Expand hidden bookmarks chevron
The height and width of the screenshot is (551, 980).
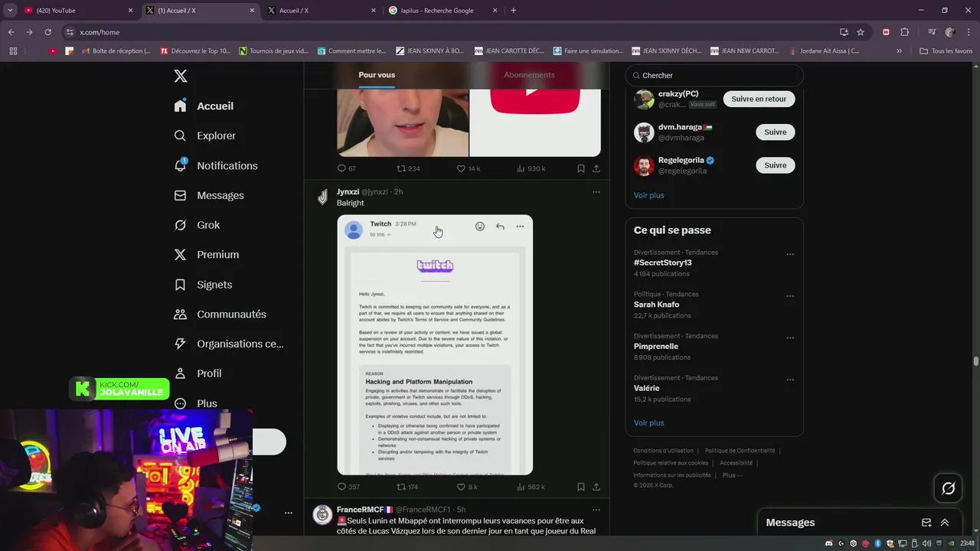pyautogui.click(x=899, y=51)
